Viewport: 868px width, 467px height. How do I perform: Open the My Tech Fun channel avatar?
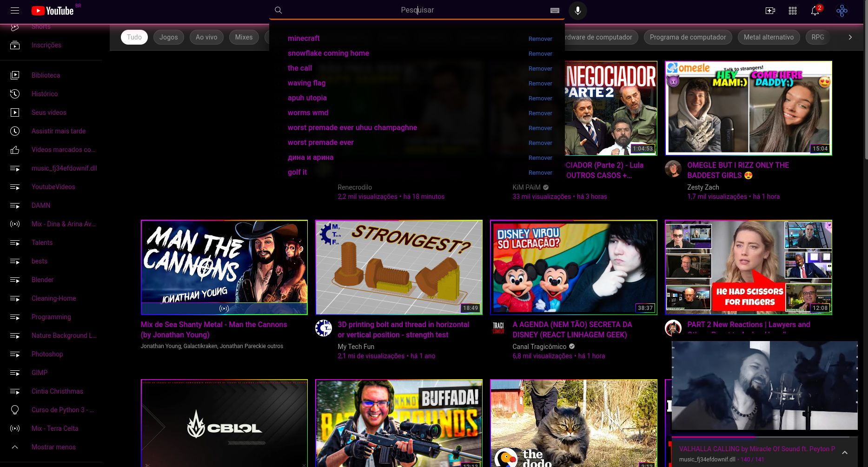(x=324, y=328)
